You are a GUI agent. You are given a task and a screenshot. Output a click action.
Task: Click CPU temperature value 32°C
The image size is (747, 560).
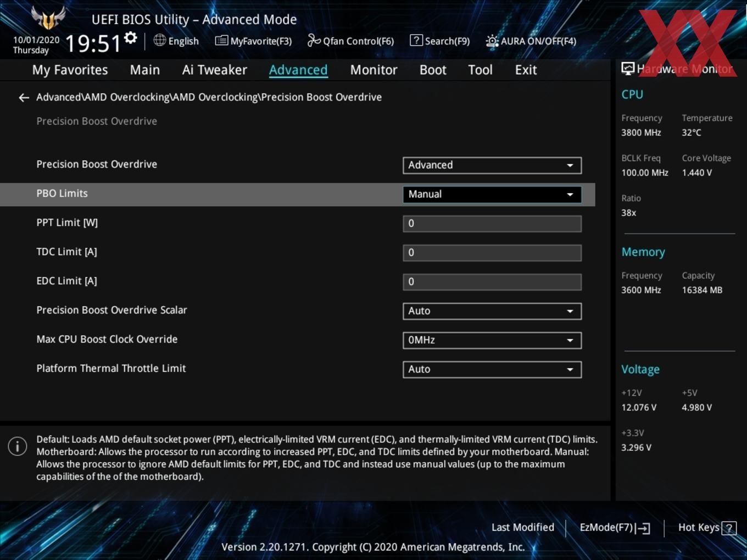pyautogui.click(x=692, y=132)
